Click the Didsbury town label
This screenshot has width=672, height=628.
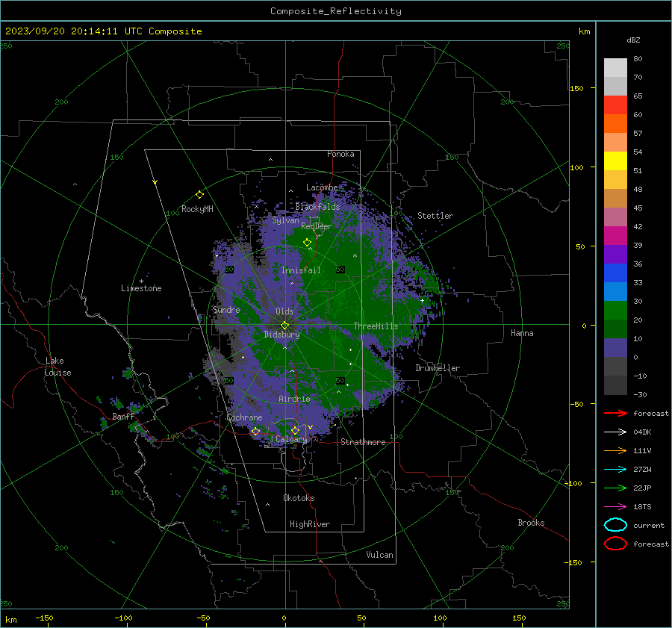281,335
